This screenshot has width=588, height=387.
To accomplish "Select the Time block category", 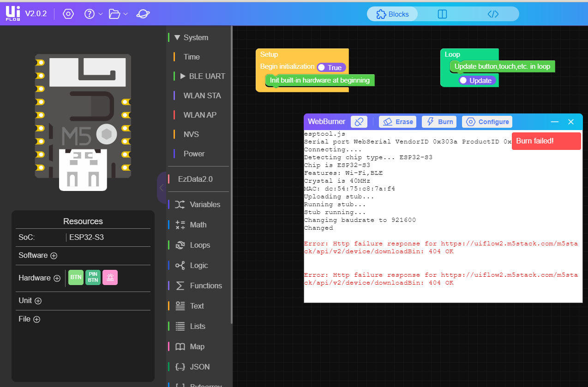I will pyautogui.click(x=192, y=57).
